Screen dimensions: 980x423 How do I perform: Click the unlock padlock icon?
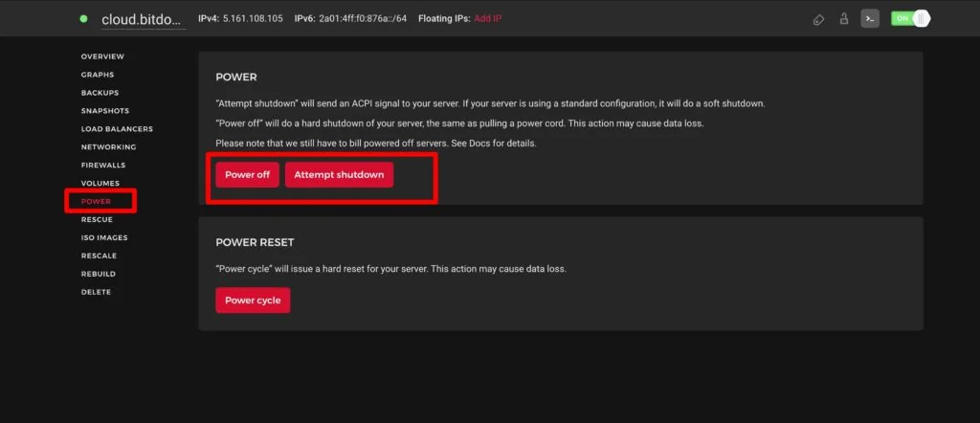tap(844, 19)
